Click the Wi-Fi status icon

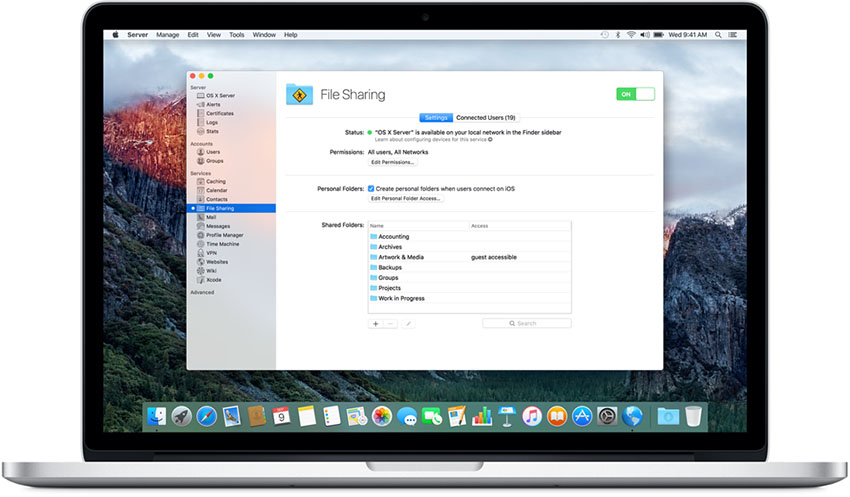(x=631, y=35)
